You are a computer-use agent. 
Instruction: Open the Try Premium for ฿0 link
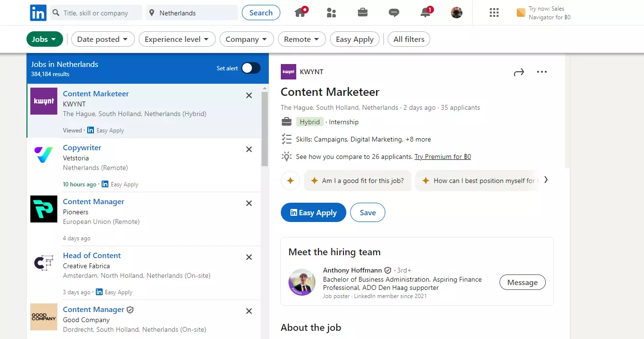443,156
